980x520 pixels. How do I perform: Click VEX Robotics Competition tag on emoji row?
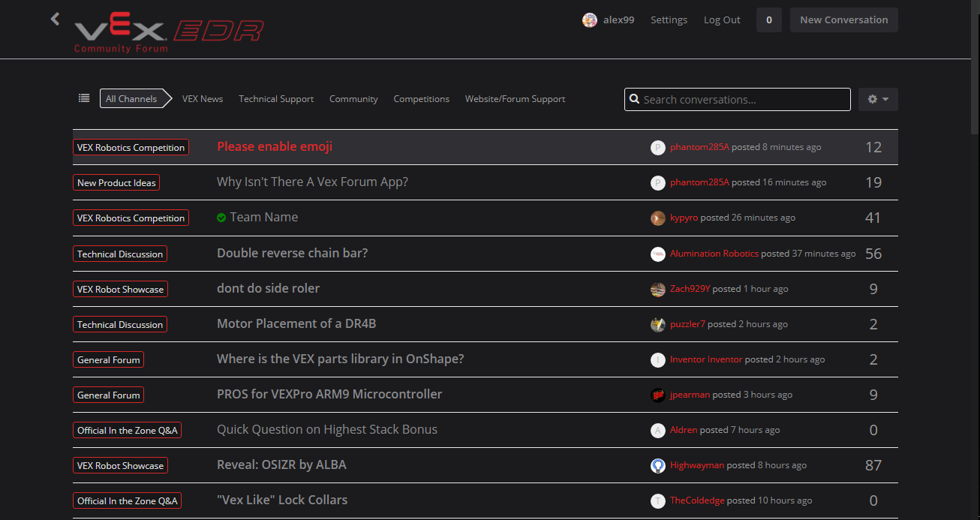click(x=131, y=148)
